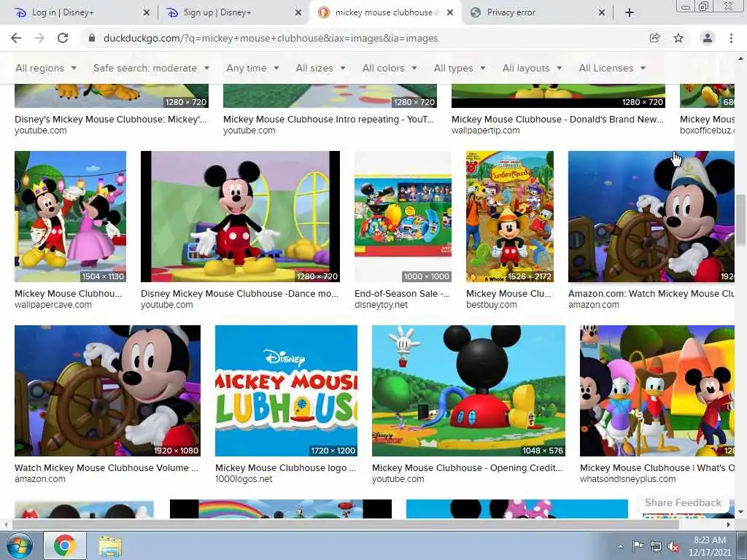Expand the All types dropdown
747x560 pixels.
point(460,68)
